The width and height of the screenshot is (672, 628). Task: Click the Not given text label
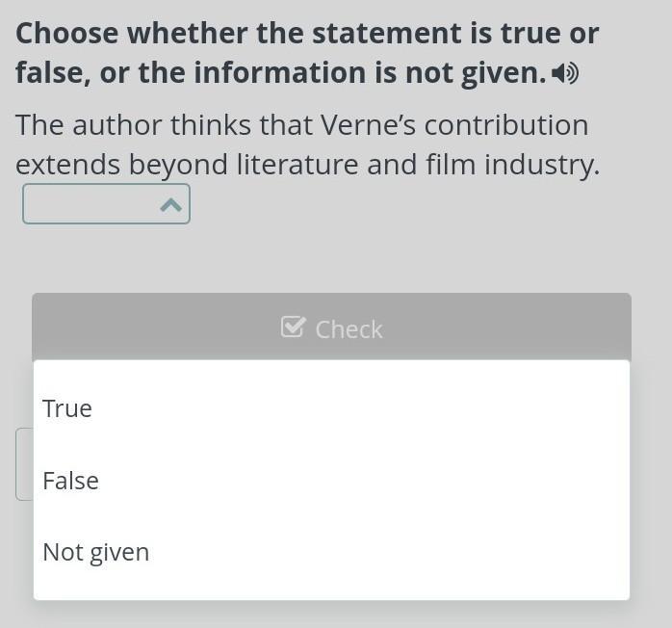[x=96, y=553]
